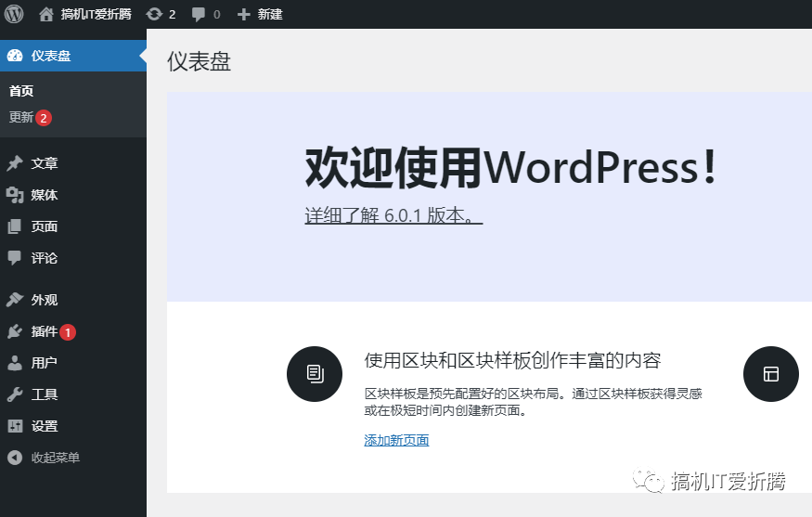Click the 收起菜单 collapse arrow icon
Viewport: 812px width, 517px height.
pos(15,458)
